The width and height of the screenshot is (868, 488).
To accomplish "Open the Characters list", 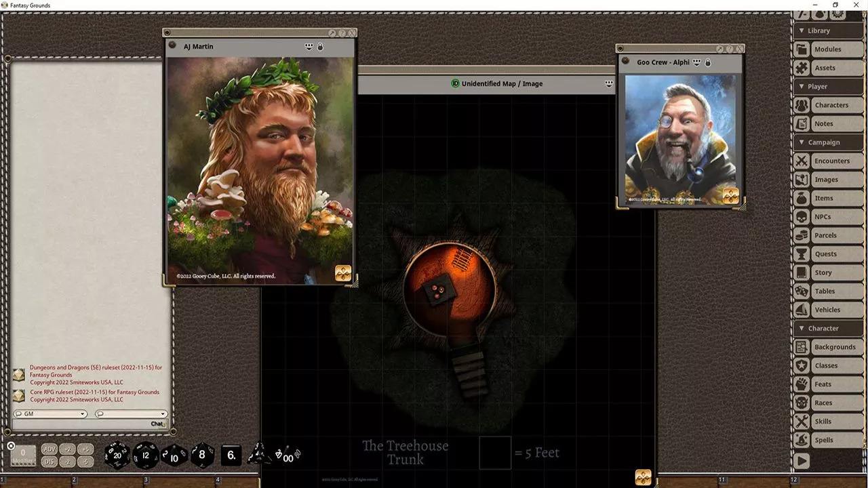I will click(x=837, y=105).
